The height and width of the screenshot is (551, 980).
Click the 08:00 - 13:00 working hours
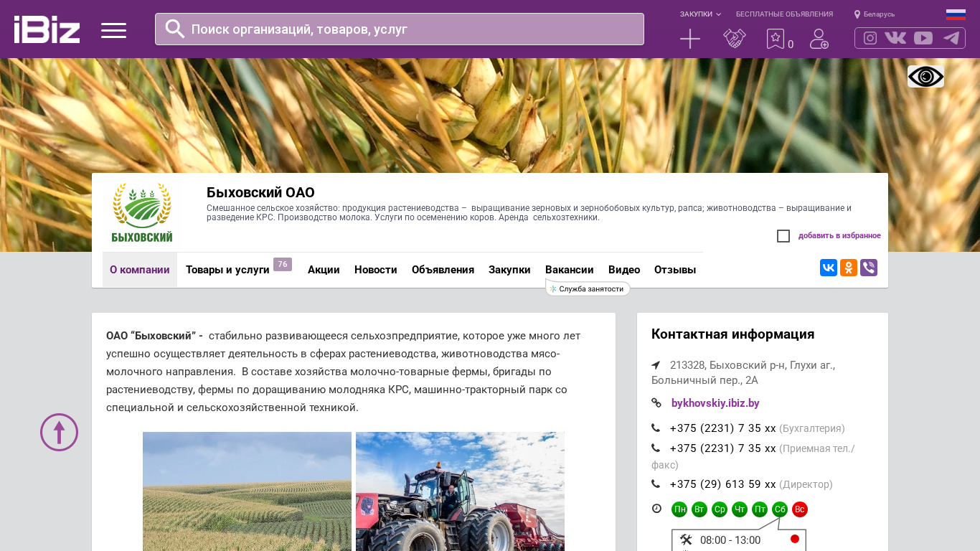730,540
